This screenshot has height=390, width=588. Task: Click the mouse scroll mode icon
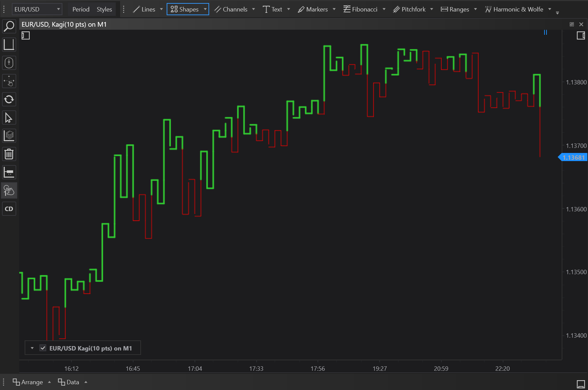(x=9, y=63)
